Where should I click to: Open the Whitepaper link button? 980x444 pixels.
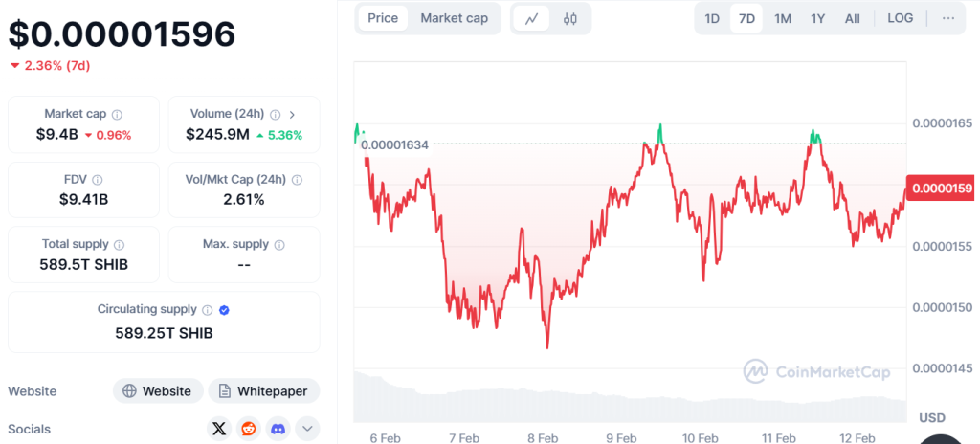(x=264, y=390)
